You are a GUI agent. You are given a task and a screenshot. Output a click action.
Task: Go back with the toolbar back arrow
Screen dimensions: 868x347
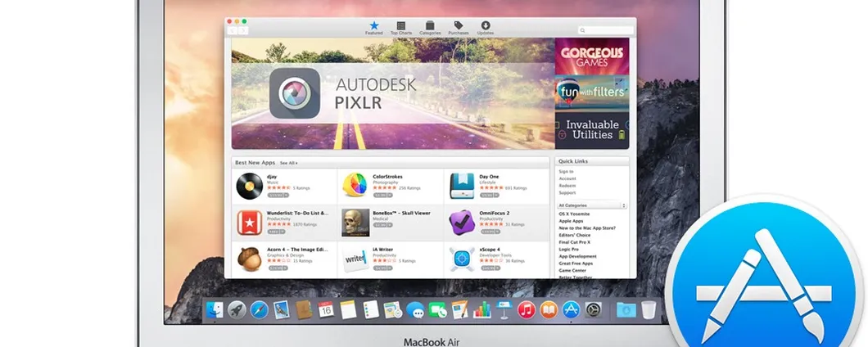click(x=233, y=30)
